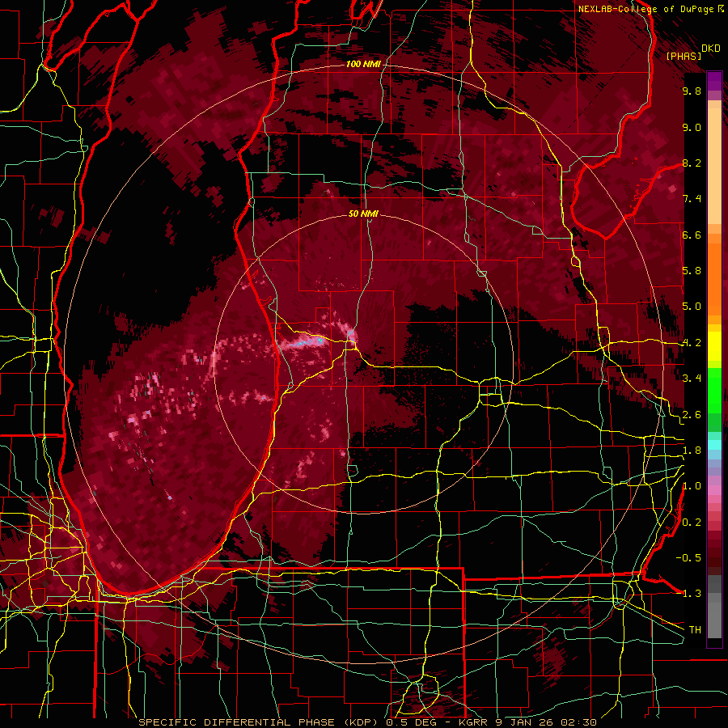The width and height of the screenshot is (728, 728).
Task: Click the 1.8 legend value
Action: tap(692, 451)
